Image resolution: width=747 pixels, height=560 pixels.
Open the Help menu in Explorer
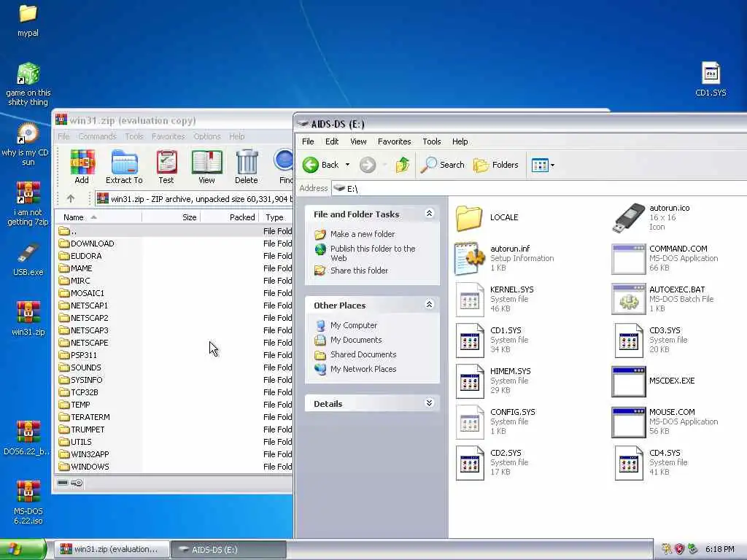coord(460,141)
